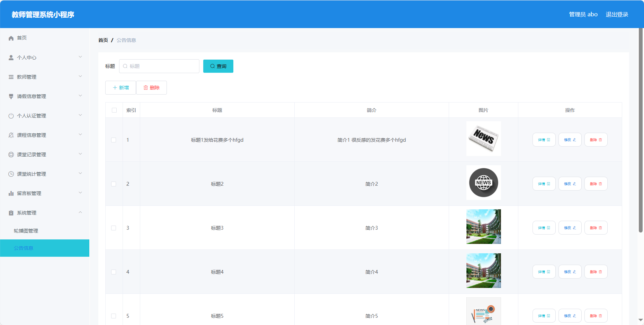Click the 标题 search input field
The height and width of the screenshot is (325, 644).
coord(159,66)
